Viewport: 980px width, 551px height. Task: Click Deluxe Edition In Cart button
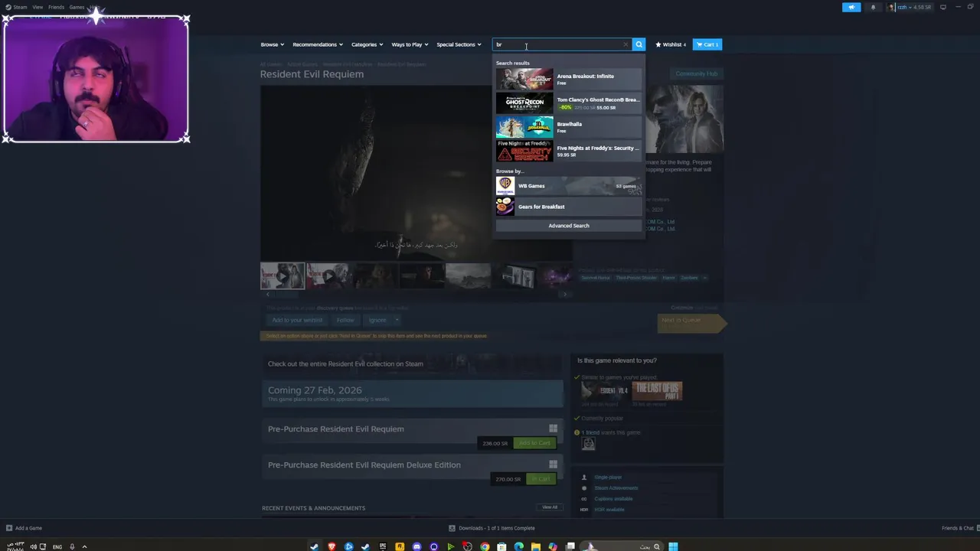coord(541,479)
